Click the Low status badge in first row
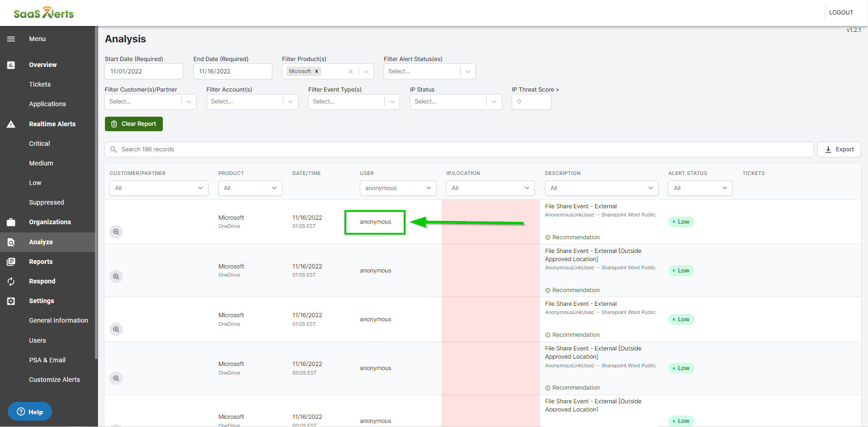 click(681, 222)
